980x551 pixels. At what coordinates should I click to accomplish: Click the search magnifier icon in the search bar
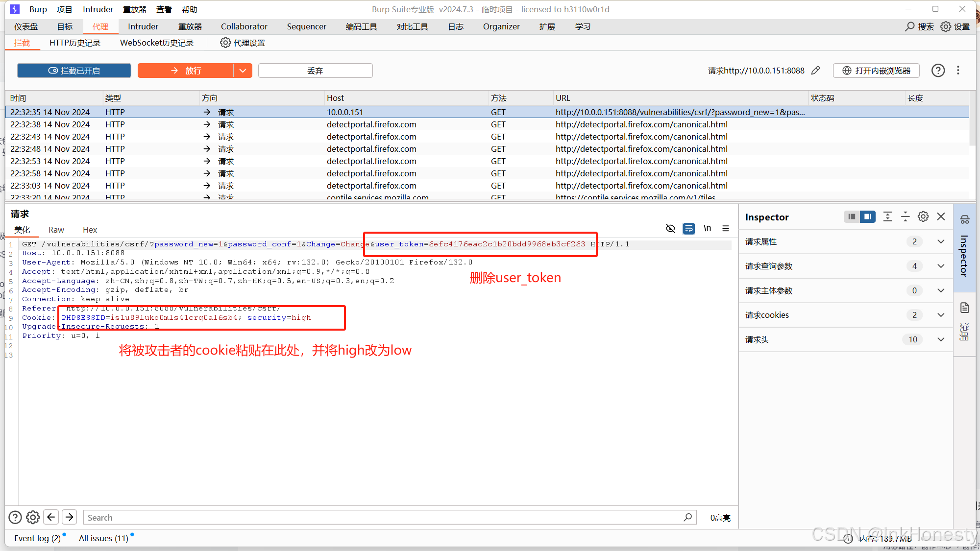[x=687, y=517]
